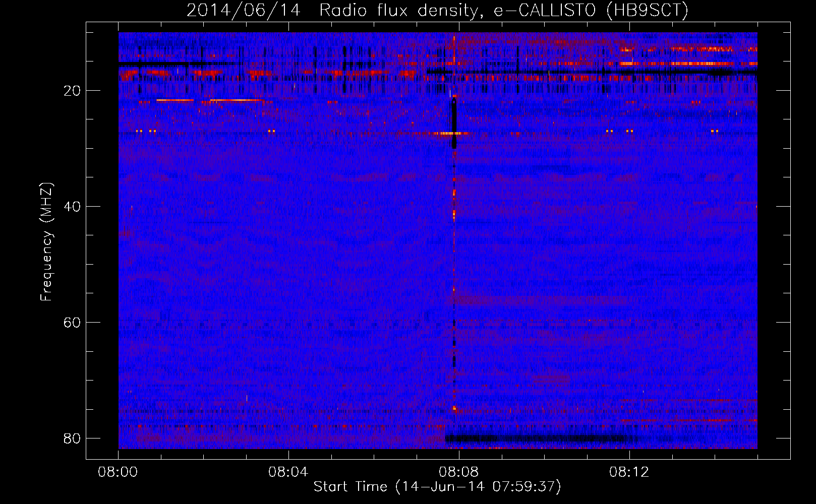Select the 08:08 time tick label
This screenshot has height=504, width=816.
459,472
